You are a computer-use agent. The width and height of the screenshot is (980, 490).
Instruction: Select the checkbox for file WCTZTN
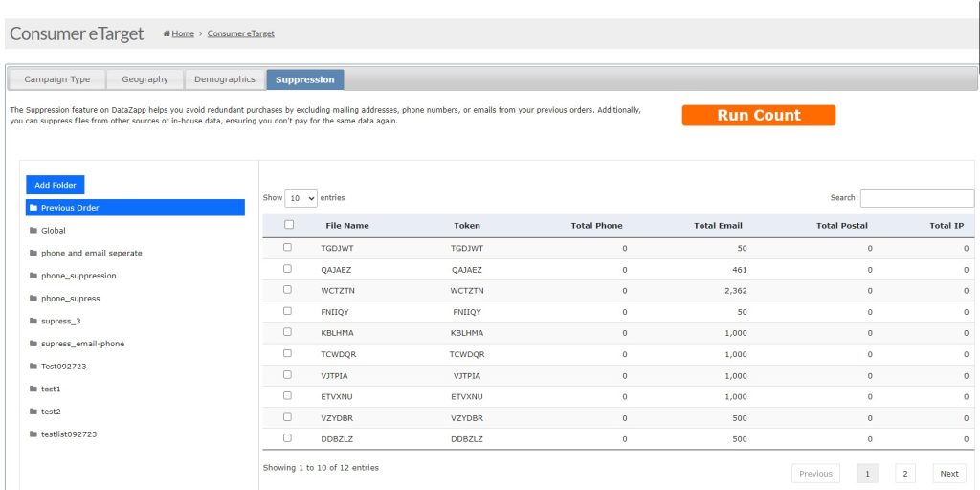pyautogui.click(x=287, y=290)
